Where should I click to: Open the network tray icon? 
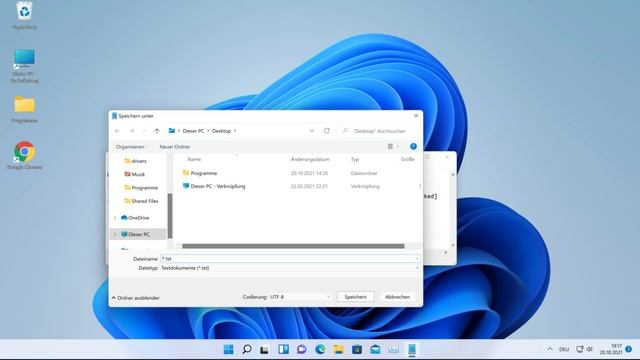click(x=580, y=349)
